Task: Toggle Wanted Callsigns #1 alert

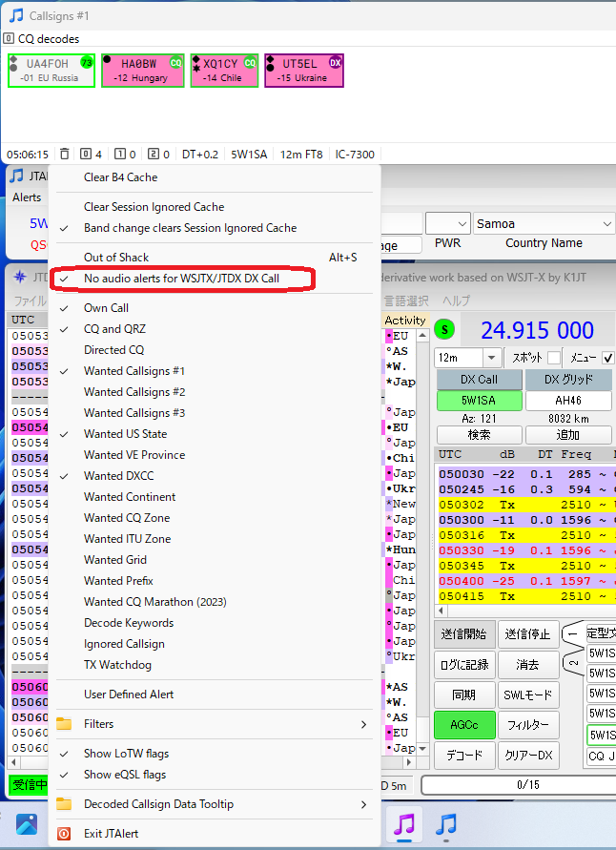Action: [x=215, y=371]
